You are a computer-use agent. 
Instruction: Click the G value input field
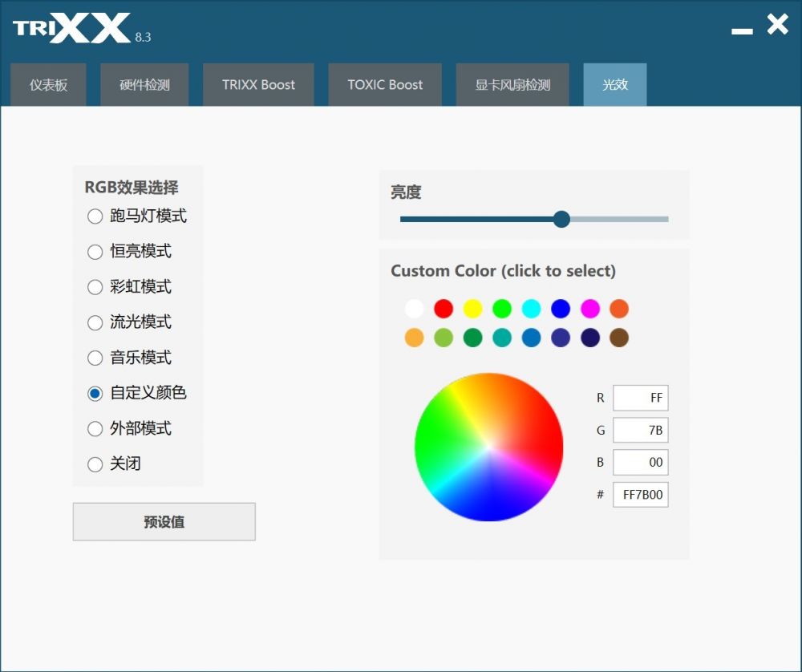pyautogui.click(x=640, y=430)
